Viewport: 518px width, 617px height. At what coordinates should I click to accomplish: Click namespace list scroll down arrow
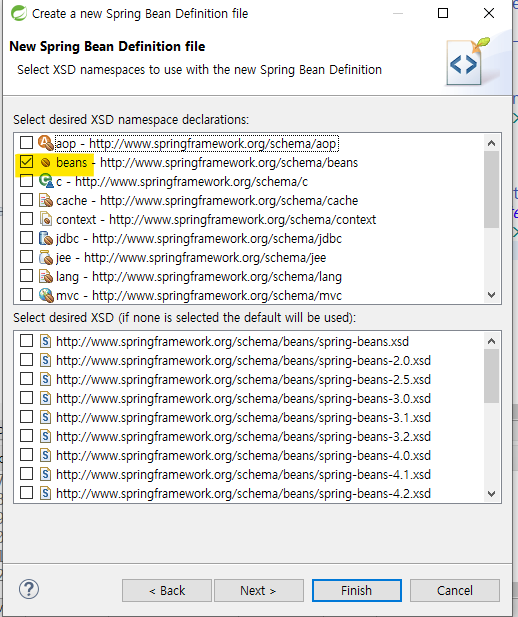click(x=491, y=294)
